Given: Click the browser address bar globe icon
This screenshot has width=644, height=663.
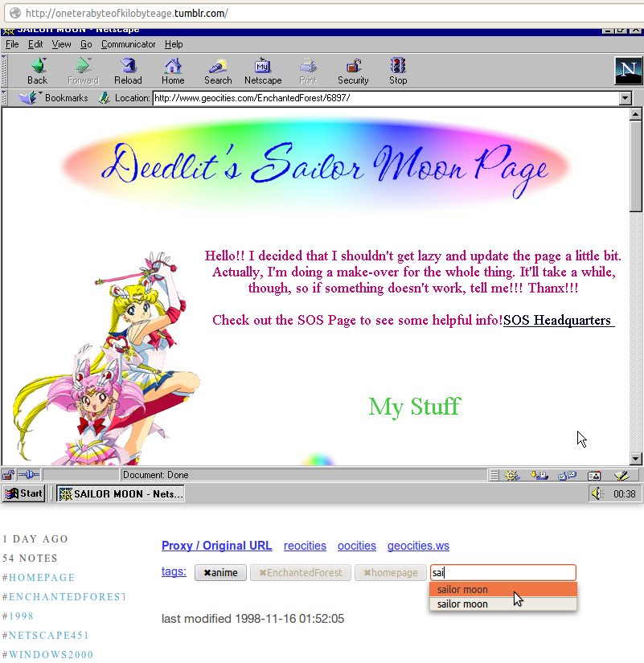Looking at the screenshot, I should pos(15,13).
